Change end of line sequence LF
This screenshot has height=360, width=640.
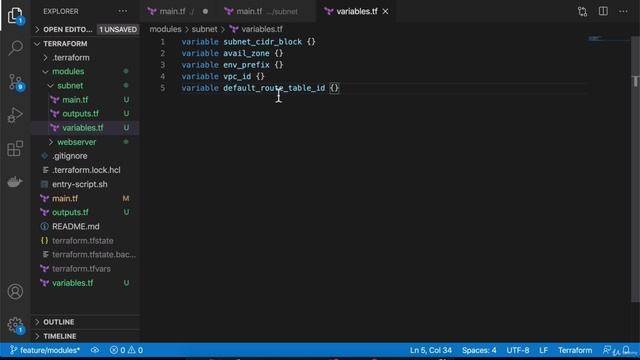[543, 350]
